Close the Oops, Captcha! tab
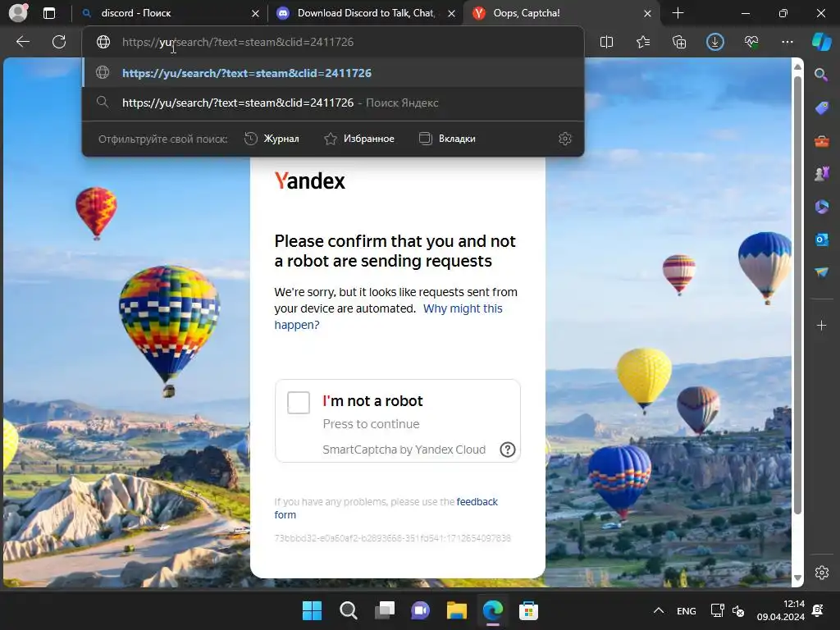840x630 pixels. [x=648, y=14]
